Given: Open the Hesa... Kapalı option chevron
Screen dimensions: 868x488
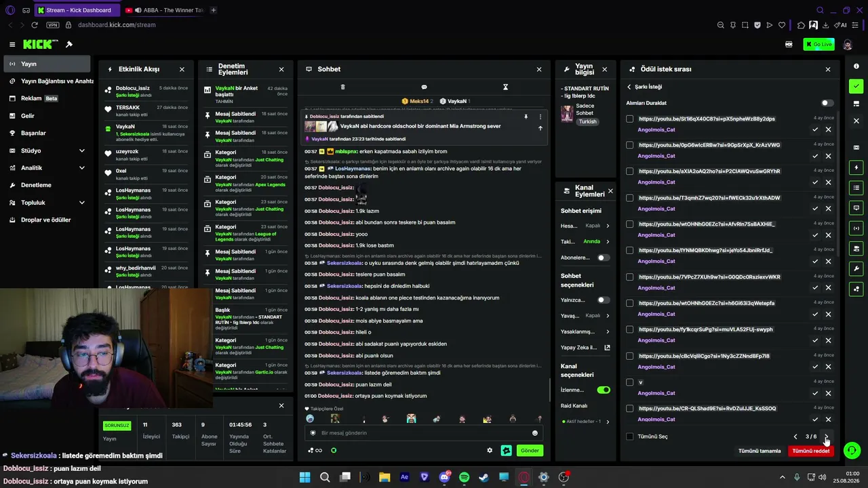Looking at the screenshot, I should 608,226.
